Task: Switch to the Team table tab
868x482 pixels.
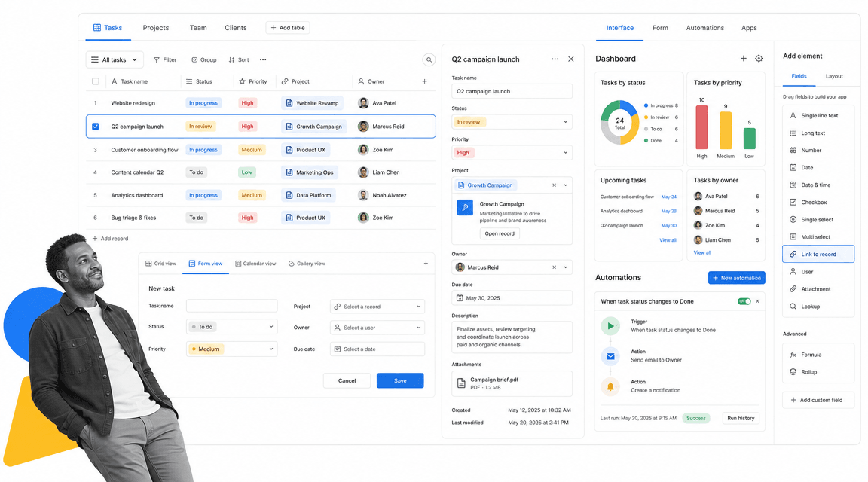Action: pyautogui.click(x=198, y=28)
